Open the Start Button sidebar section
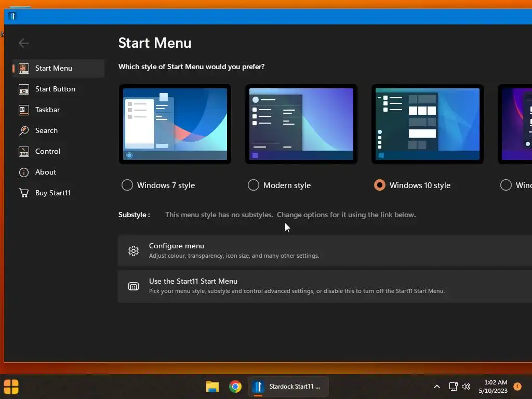The width and height of the screenshot is (532, 399). (x=58, y=89)
